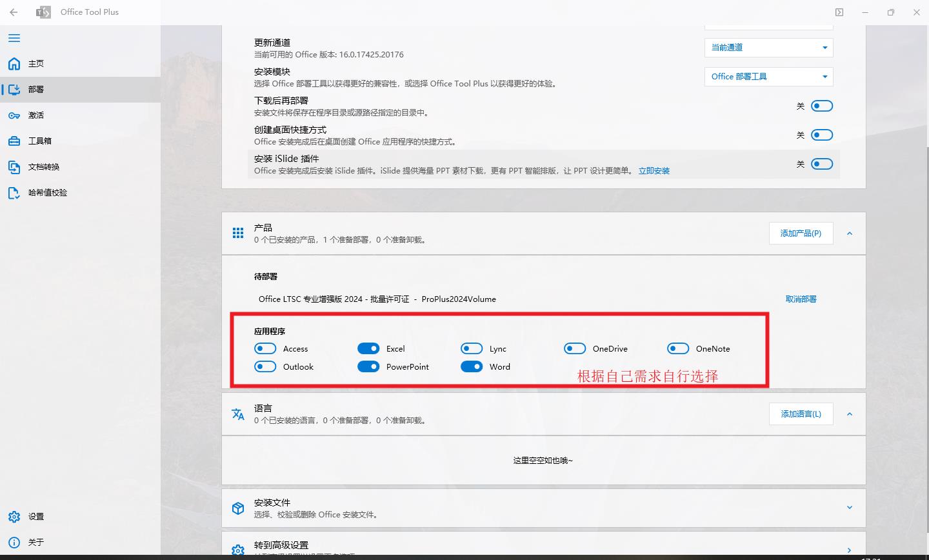Open the 当前通道 channel dropdown
929x560 pixels.
(x=768, y=47)
